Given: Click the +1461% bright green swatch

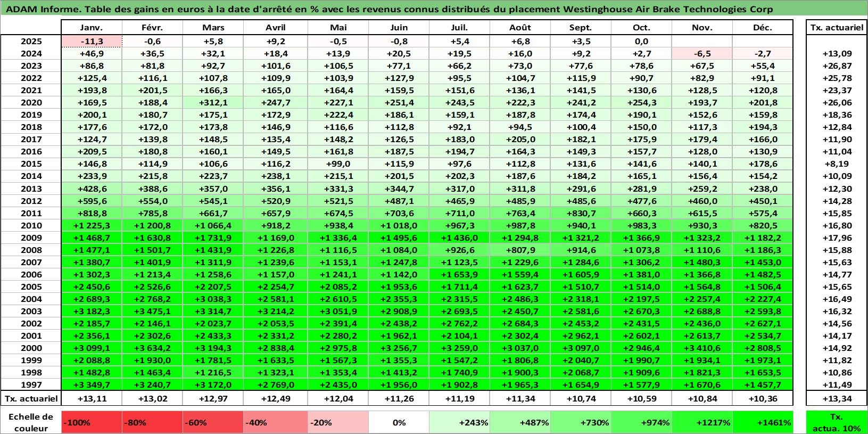Looking at the screenshot, I should click(763, 422).
